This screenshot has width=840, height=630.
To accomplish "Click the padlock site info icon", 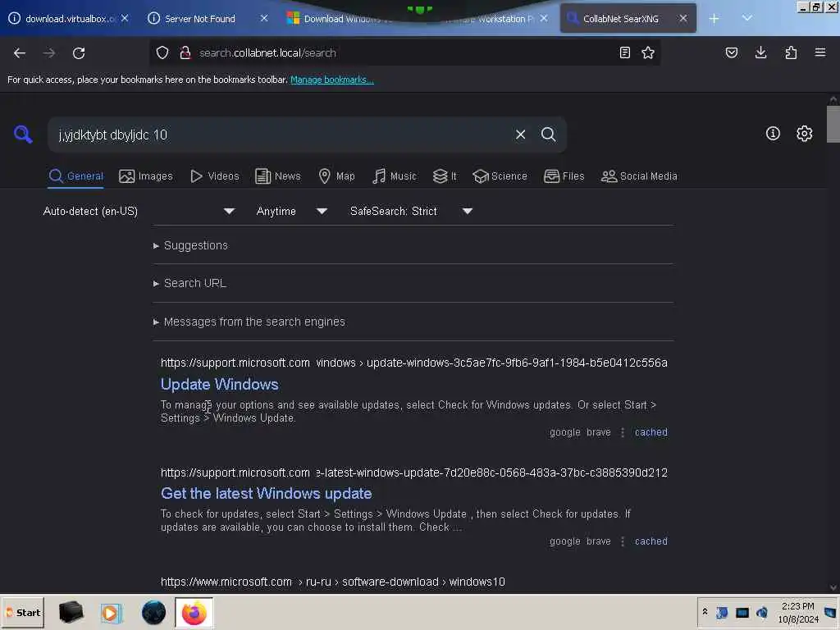I will (185, 52).
